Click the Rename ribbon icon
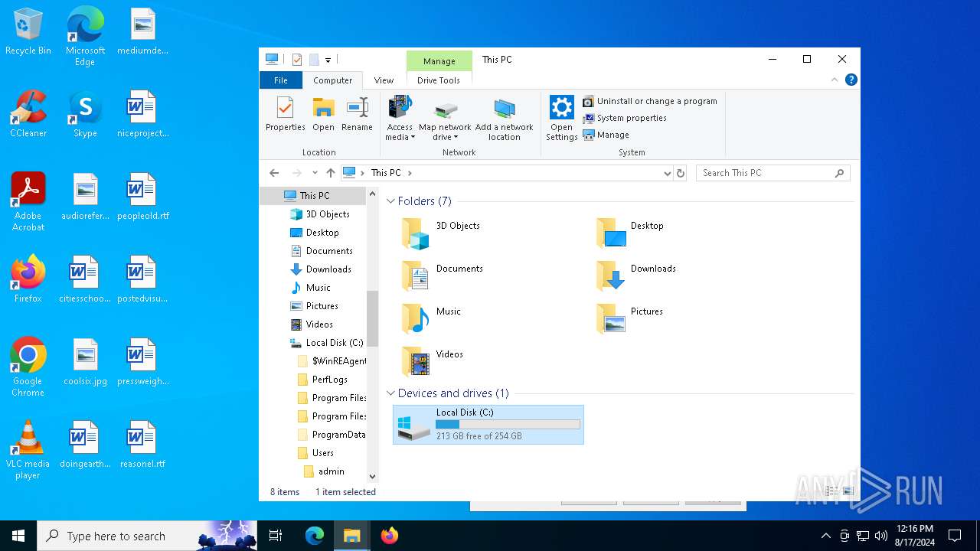980x551 pixels. coord(357,115)
